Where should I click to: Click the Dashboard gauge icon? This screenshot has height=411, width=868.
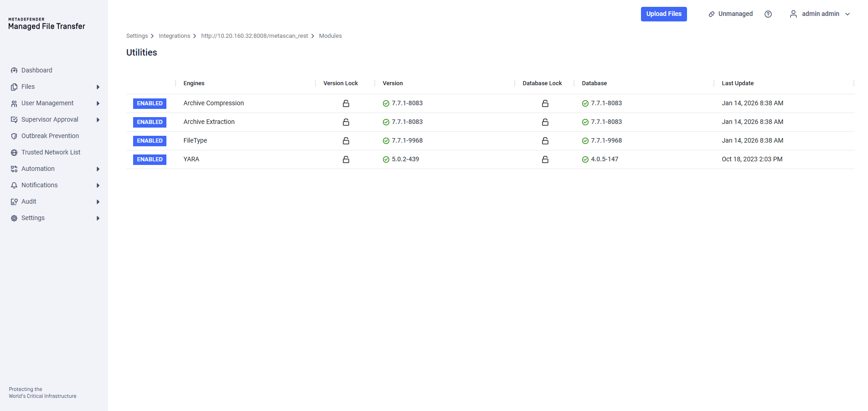(14, 71)
